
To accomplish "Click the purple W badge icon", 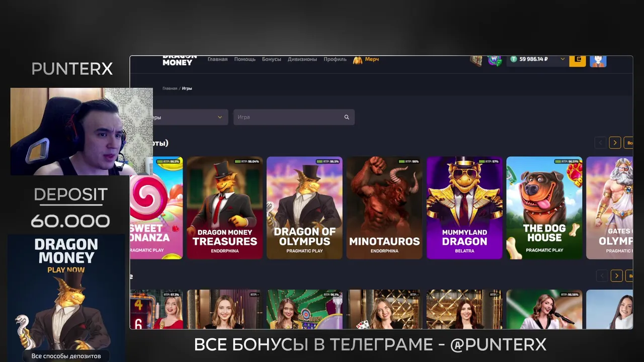I will coord(495,60).
